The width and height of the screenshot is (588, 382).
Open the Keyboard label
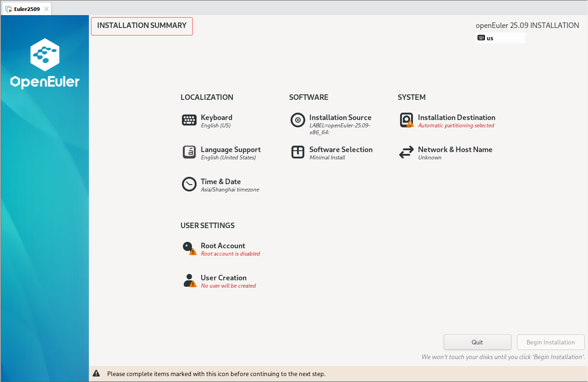coord(216,117)
